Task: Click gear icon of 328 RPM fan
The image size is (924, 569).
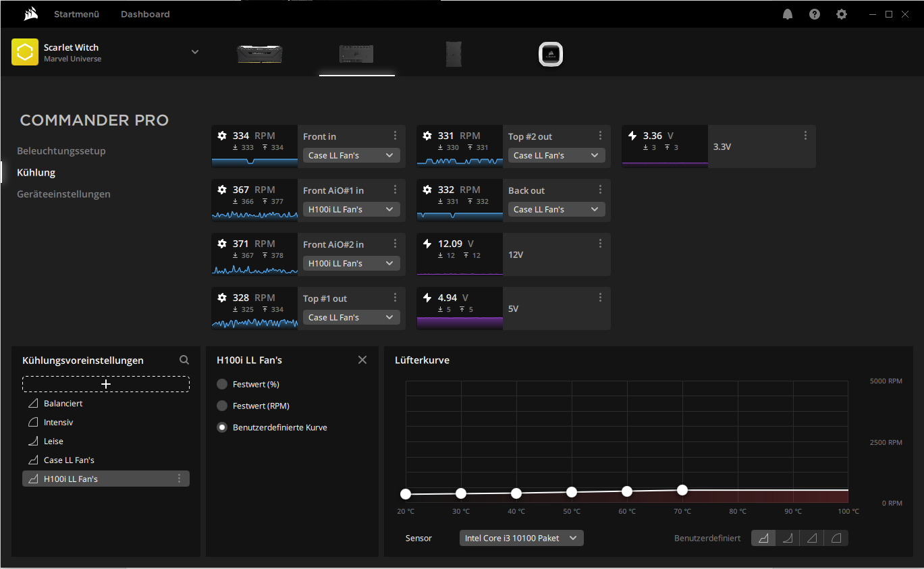Action: point(222,298)
